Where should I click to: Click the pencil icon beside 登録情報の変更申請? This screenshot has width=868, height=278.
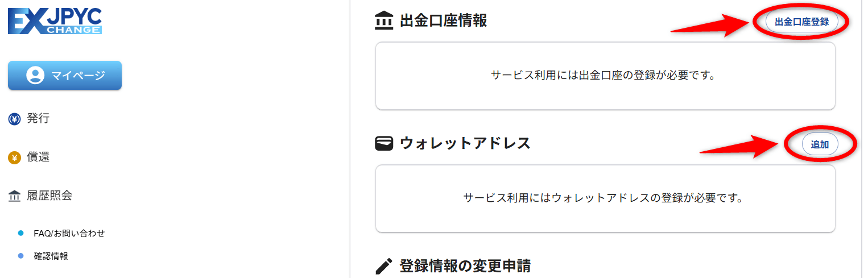(384, 266)
